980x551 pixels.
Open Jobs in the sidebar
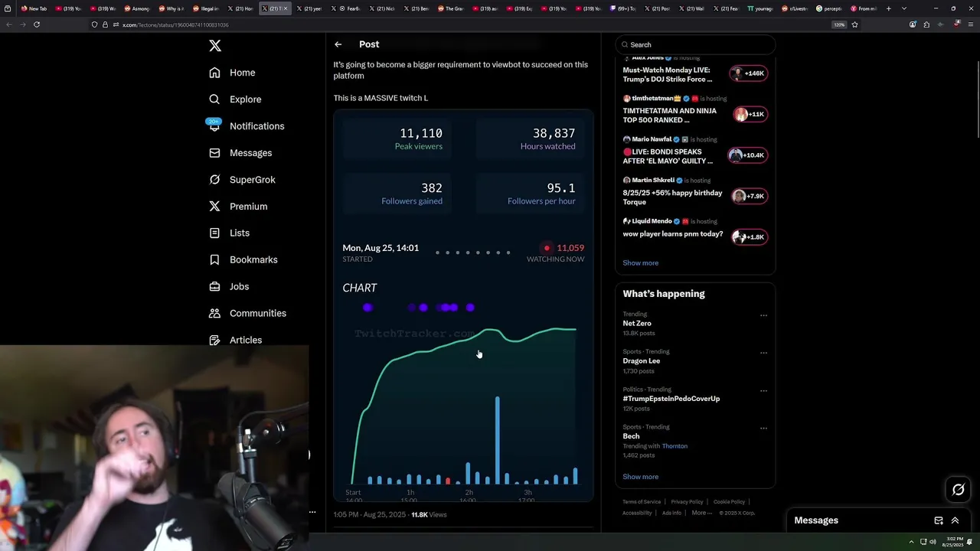point(229,286)
